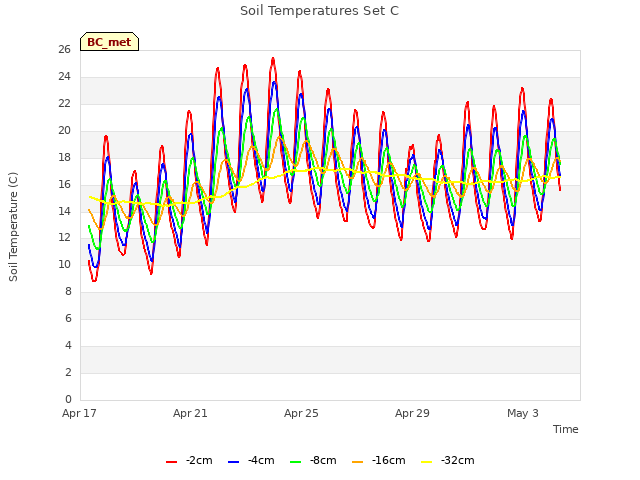Click the 14 y-axis tick label
Image resolution: width=640 pixels, height=480 pixels.
64,211
